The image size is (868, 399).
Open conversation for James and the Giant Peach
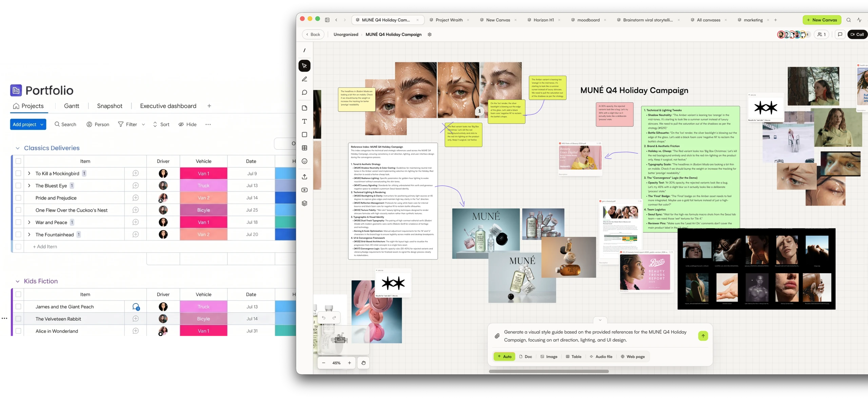[136, 307]
